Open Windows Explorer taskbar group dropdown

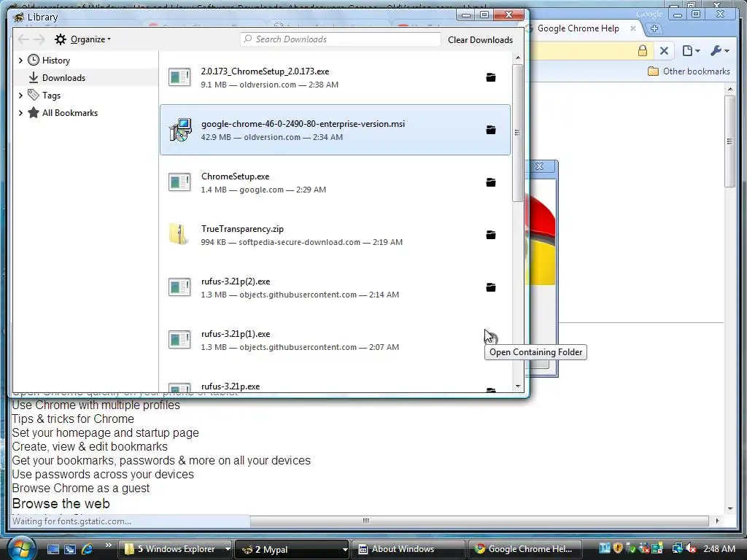pos(228,549)
